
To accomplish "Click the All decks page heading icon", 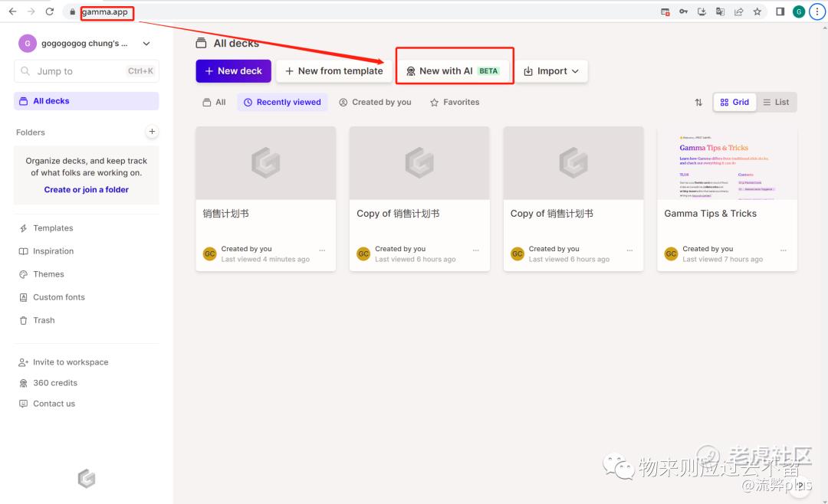I will point(201,43).
